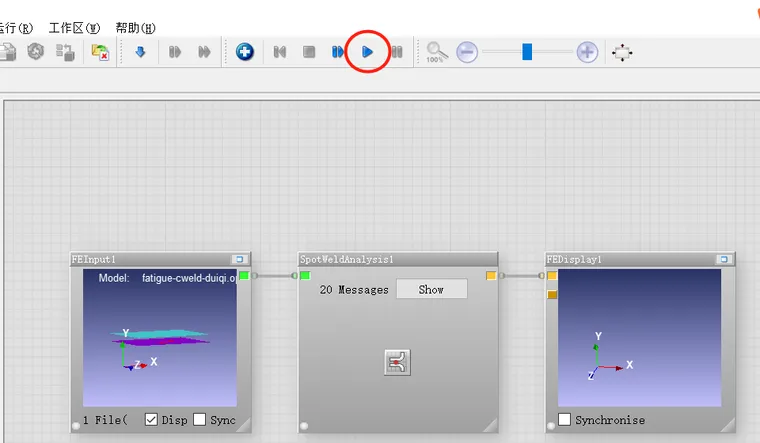This screenshot has width=760, height=443.
Task: Click the FEDisplay1 title text
Action: coord(574,259)
